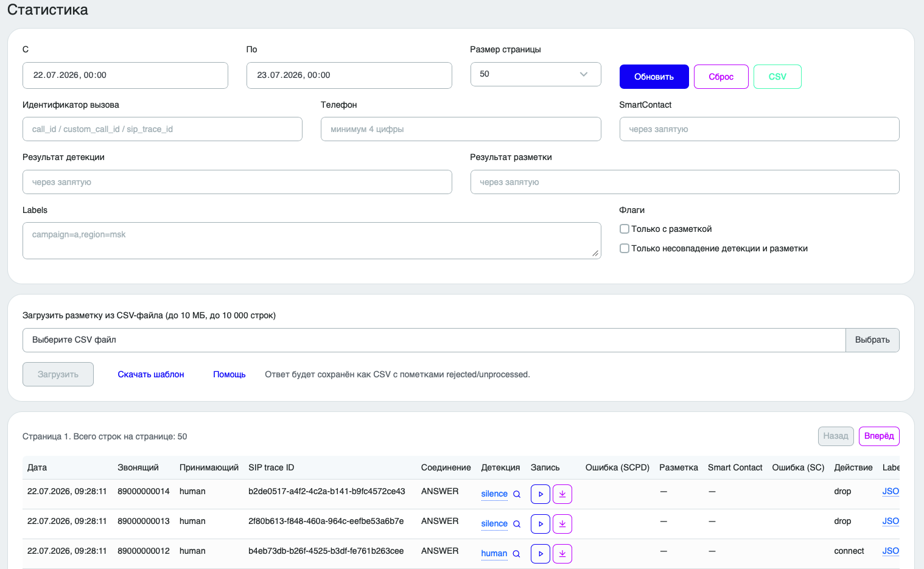
Task: Open detection details magnifier for caller 89000000013
Action: click(517, 524)
